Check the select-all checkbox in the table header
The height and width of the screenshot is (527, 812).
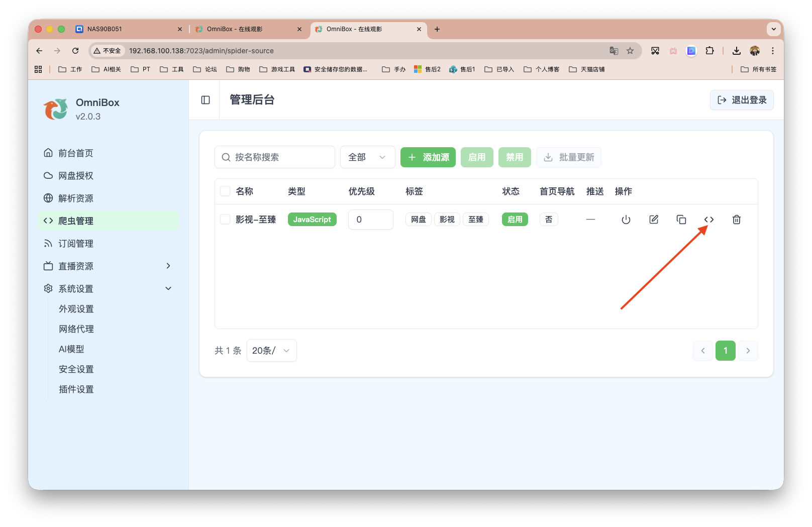225,191
